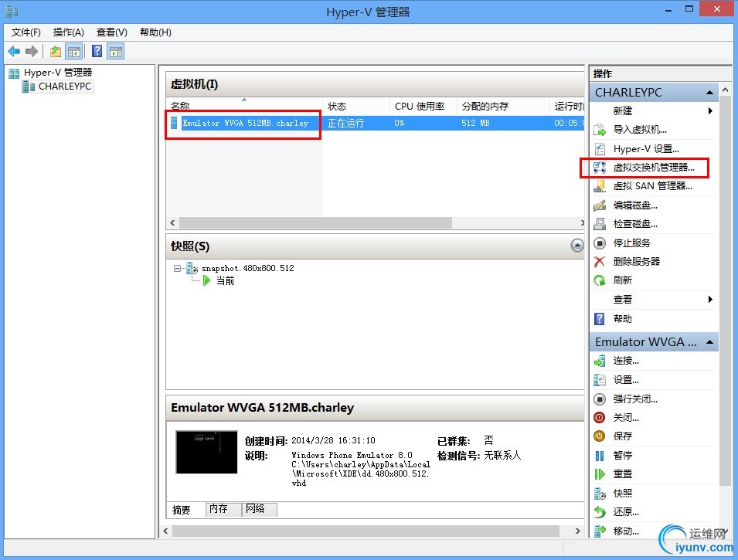Collapse the CHARLEYPC actions section
Screen dimensions: 738x560
point(709,93)
